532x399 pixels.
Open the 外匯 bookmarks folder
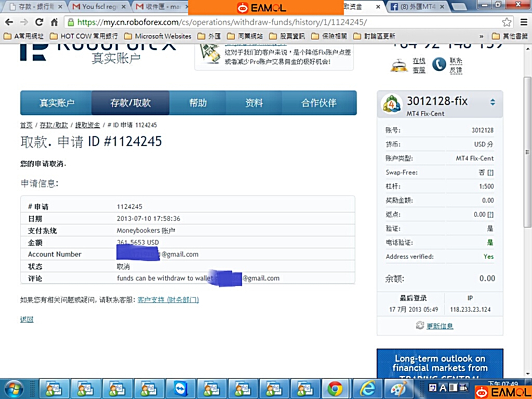click(209, 36)
